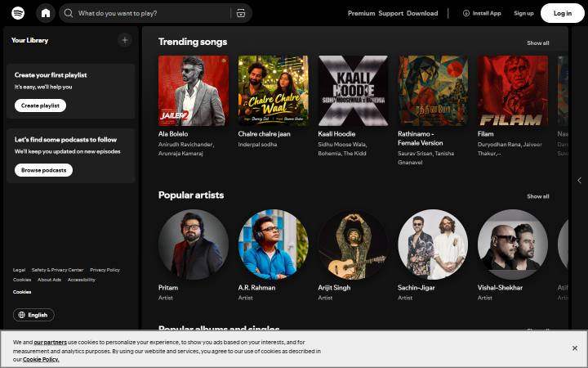Open Pritam's artist photo
This screenshot has width=588, height=368.
[x=194, y=245]
